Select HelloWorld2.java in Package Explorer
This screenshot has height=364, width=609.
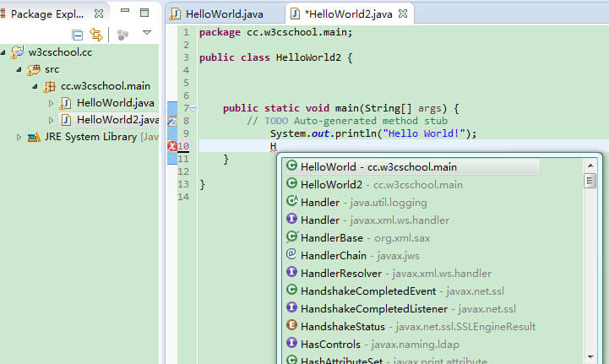point(117,120)
